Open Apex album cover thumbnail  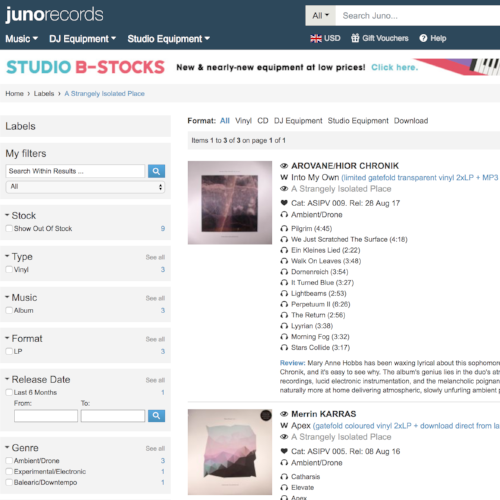coord(230,452)
